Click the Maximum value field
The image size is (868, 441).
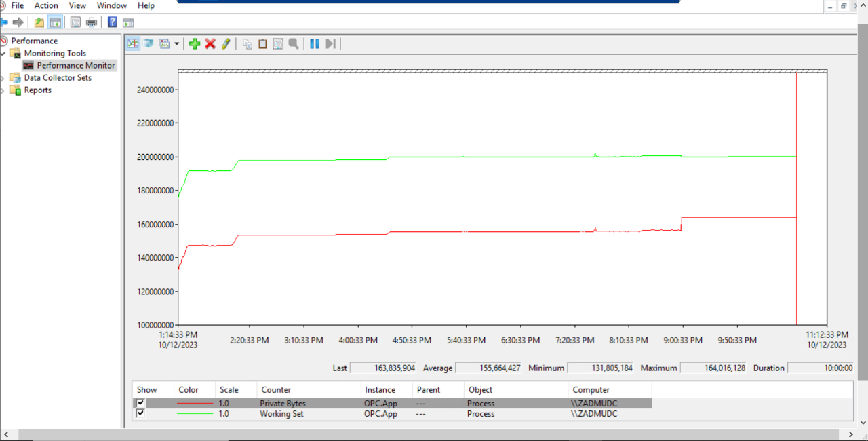pos(714,368)
